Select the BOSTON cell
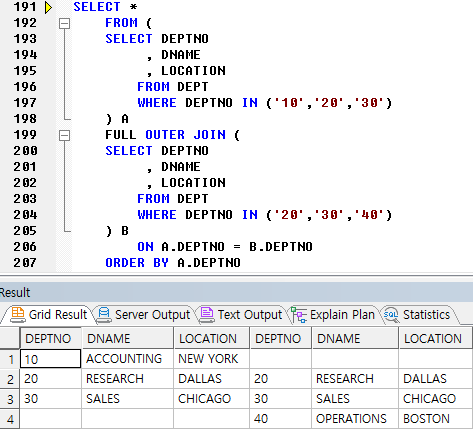The image size is (473, 430). click(435, 419)
